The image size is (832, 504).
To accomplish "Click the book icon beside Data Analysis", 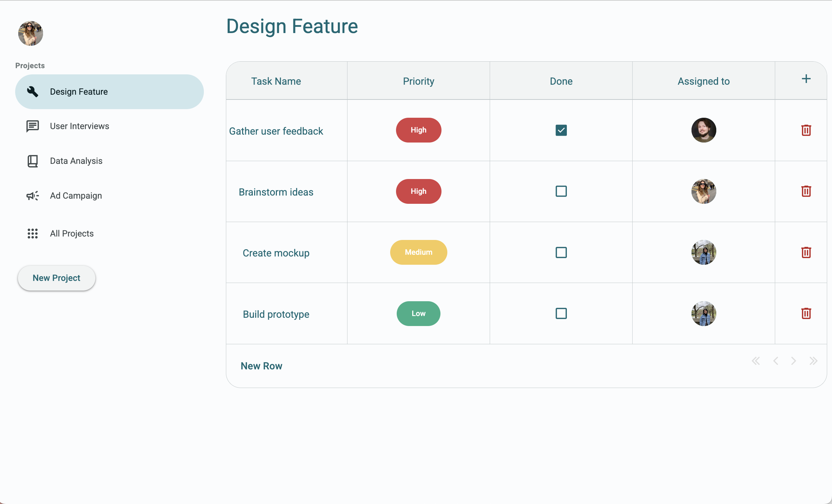I will coord(32,161).
